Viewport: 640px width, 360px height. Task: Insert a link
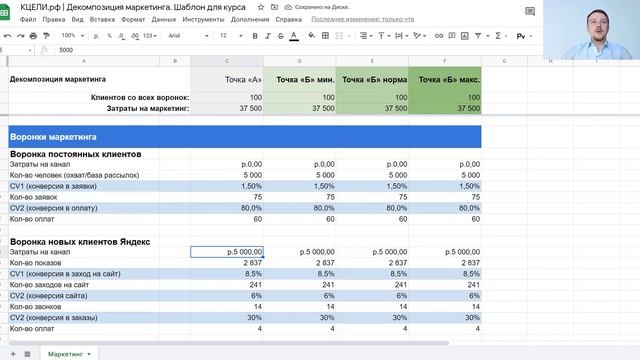pos(439,36)
